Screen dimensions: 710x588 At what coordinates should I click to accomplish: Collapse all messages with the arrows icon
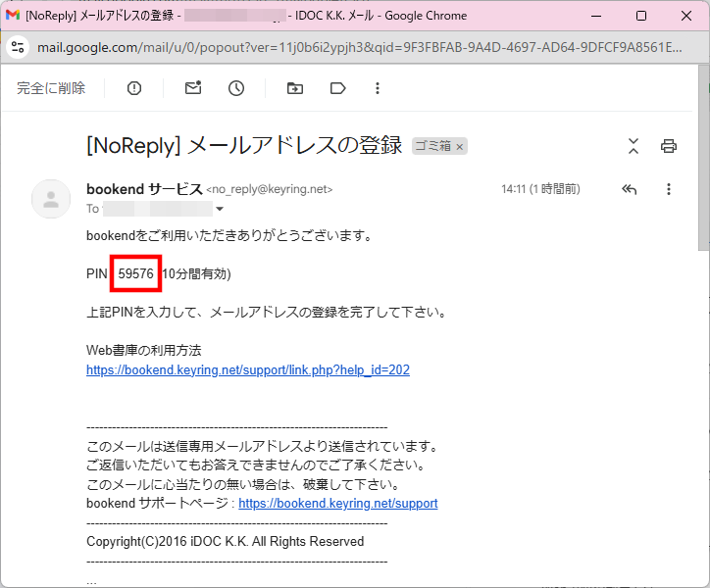click(634, 146)
